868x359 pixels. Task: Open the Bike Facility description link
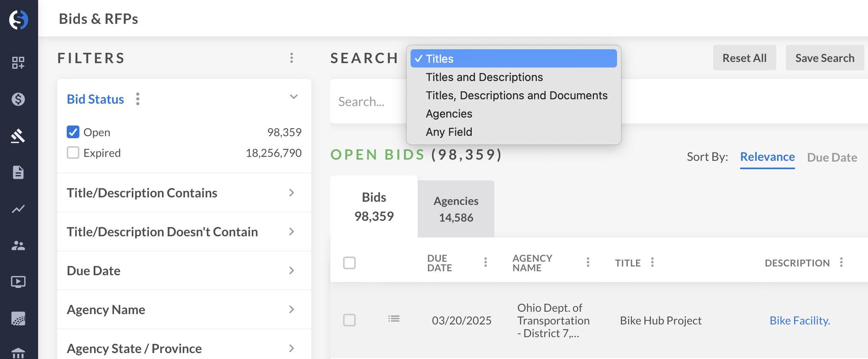click(799, 320)
